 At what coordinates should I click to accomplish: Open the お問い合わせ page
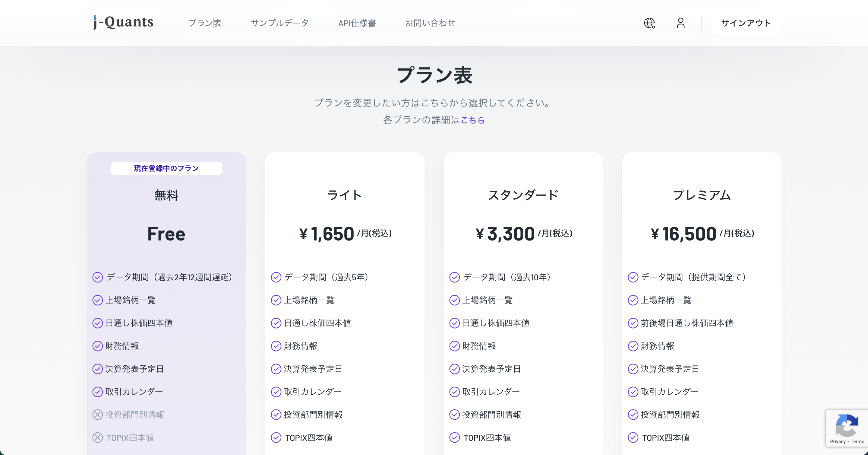(x=430, y=23)
